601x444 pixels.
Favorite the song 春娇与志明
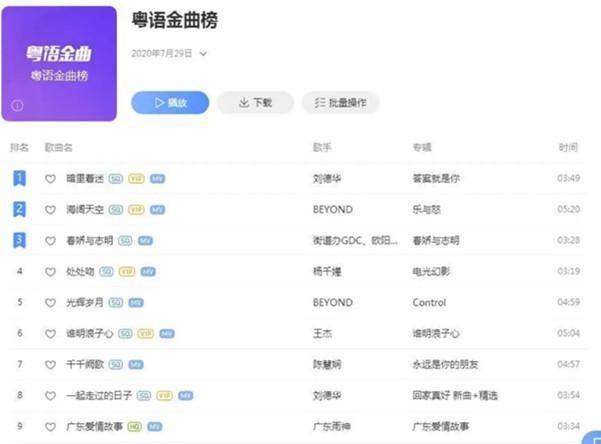point(50,241)
